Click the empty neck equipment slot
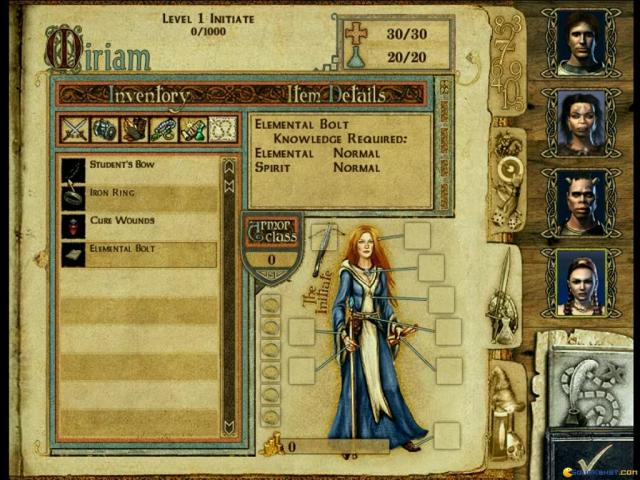The image size is (640, 480). (431, 268)
